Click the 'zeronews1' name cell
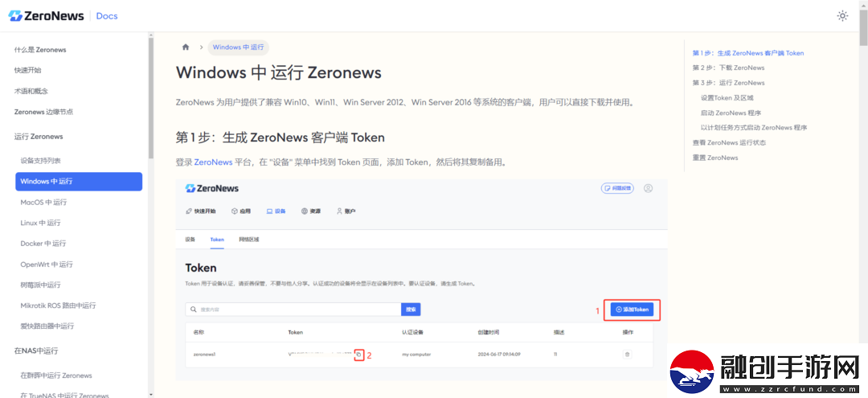Viewport: 868px width, 398px height. click(x=204, y=355)
